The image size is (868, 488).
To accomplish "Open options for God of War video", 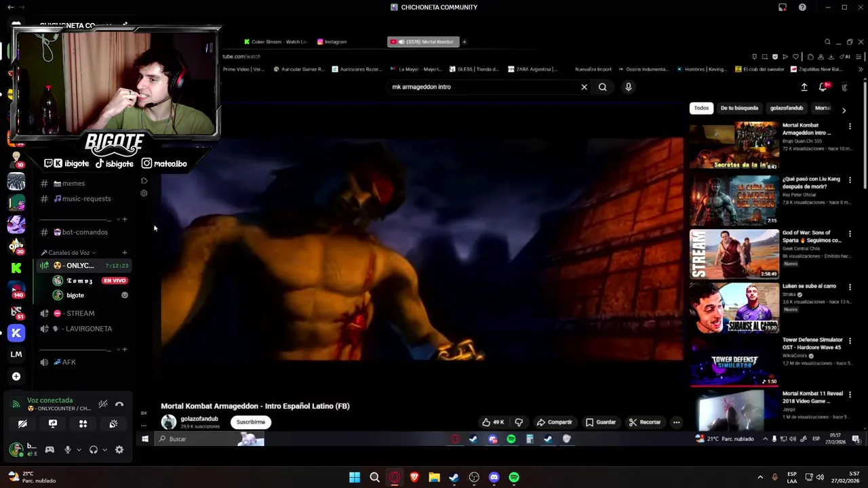I will [x=850, y=234].
